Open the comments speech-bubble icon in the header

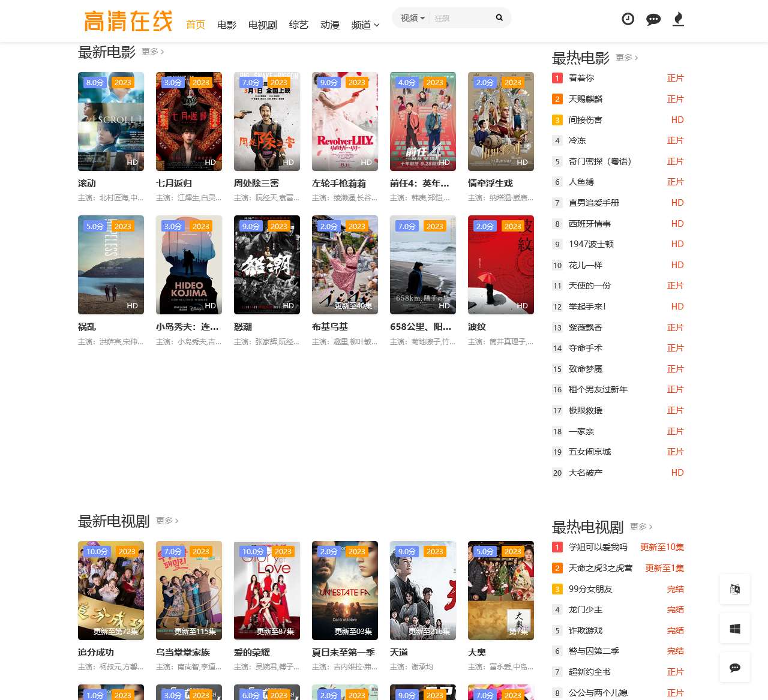coord(653,19)
